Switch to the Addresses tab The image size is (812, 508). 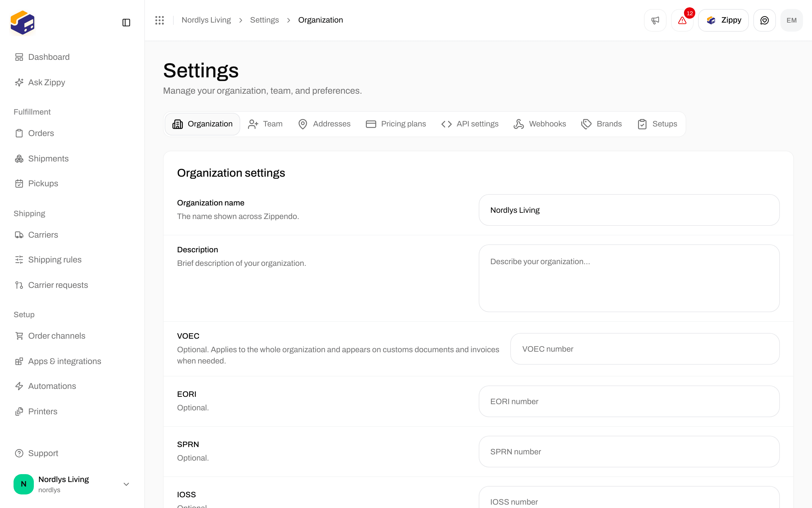324,124
